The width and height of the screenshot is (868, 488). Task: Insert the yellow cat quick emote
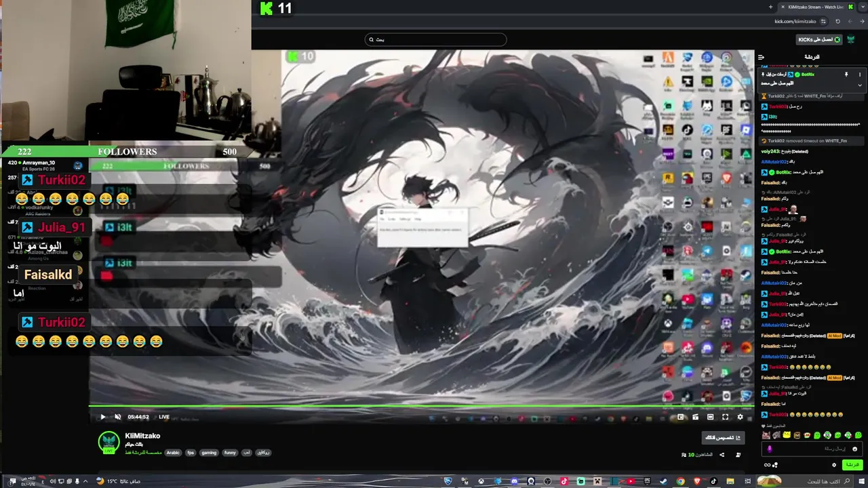[787, 434]
